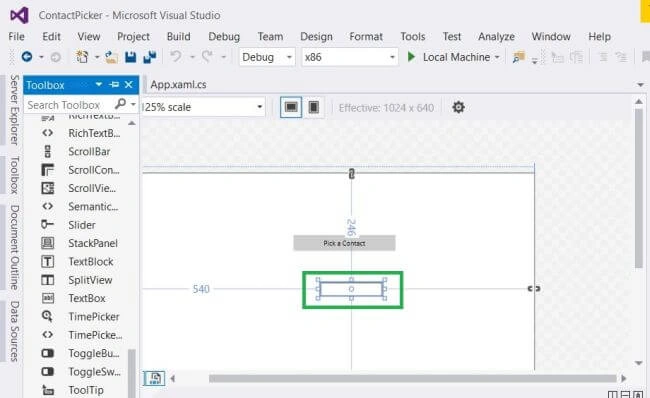Click the SplitView icon in Toolbox
650x398 pixels.
click(x=48, y=280)
